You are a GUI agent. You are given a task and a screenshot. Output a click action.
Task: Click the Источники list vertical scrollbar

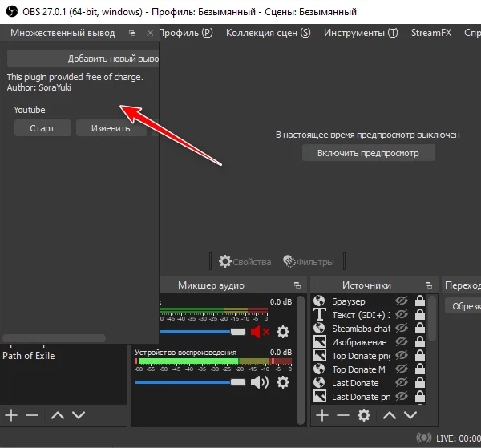click(432, 318)
